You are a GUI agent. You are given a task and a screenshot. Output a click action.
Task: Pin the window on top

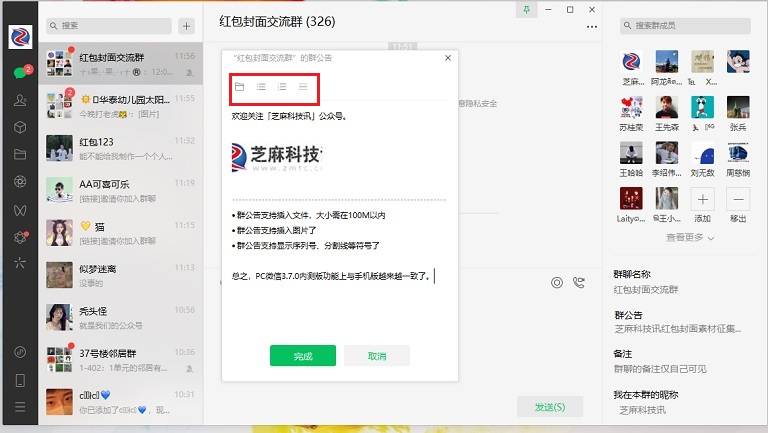click(x=527, y=10)
